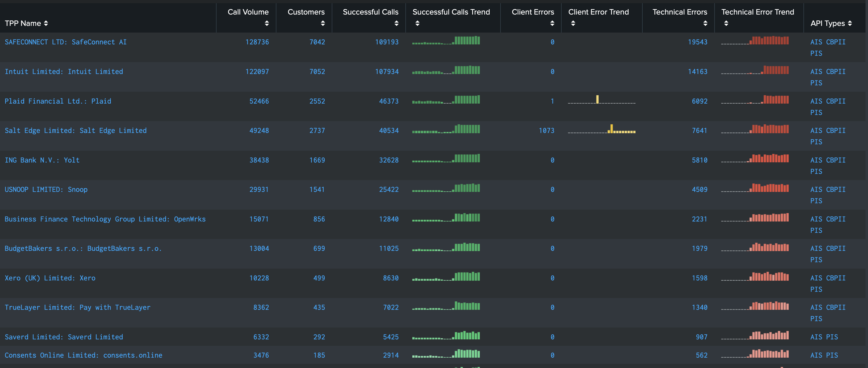Viewport: 868px width, 368px height.
Task: Click Successful Calls sort icon
Action: 396,23
